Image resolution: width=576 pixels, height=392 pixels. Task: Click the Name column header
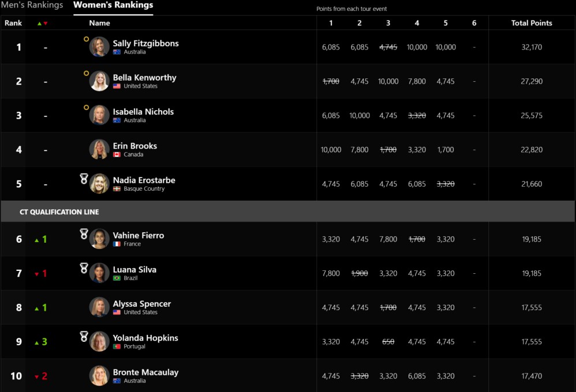pyautogui.click(x=99, y=22)
